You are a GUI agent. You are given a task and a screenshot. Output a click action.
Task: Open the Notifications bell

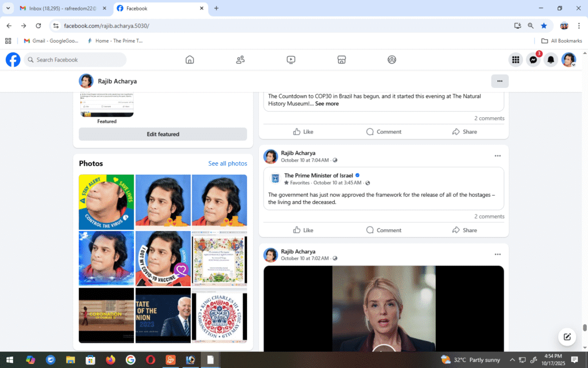coord(551,60)
